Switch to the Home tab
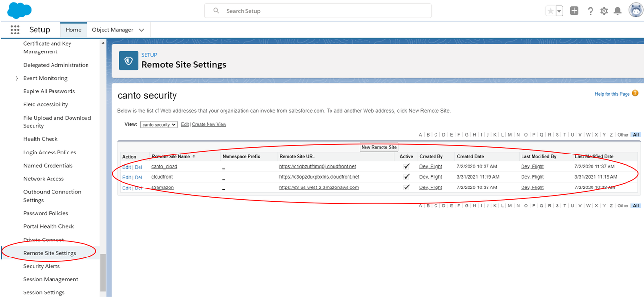The image size is (644, 308). click(73, 30)
